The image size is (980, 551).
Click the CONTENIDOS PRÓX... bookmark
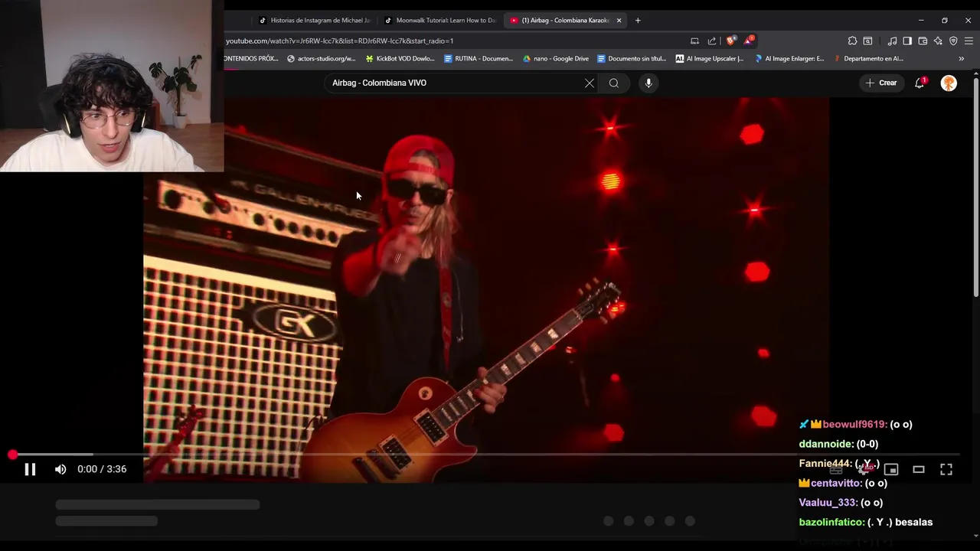(252, 58)
